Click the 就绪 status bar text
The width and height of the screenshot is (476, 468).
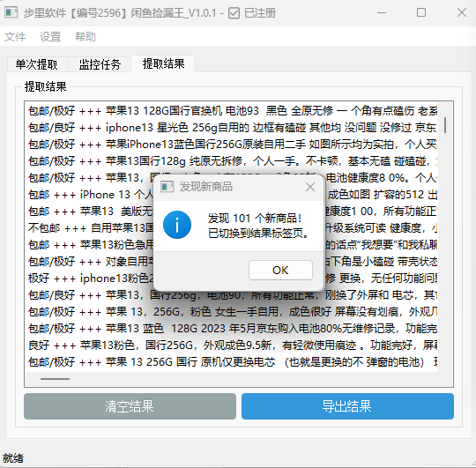13,458
